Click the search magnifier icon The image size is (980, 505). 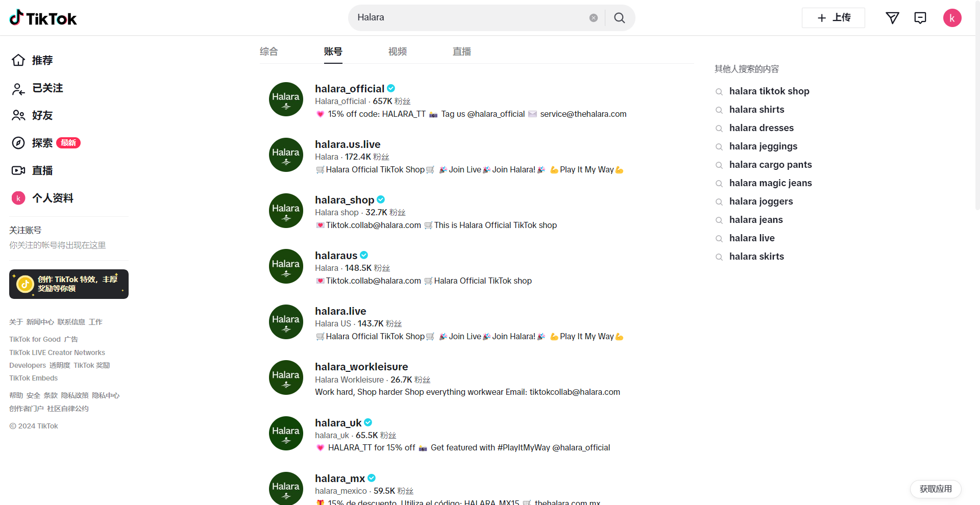[619, 18]
